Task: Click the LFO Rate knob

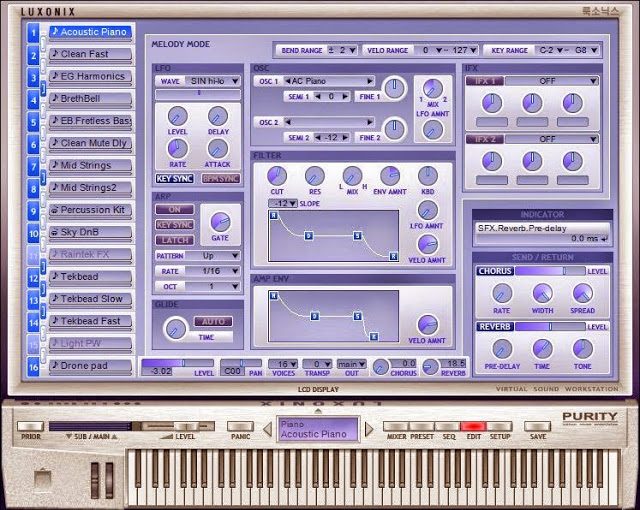Action: [178, 149]
